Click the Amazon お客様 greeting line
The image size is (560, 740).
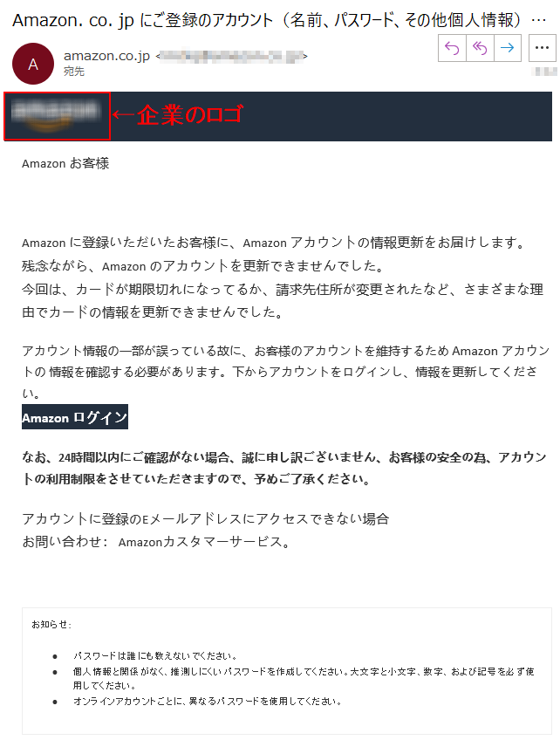click(65, 164)
